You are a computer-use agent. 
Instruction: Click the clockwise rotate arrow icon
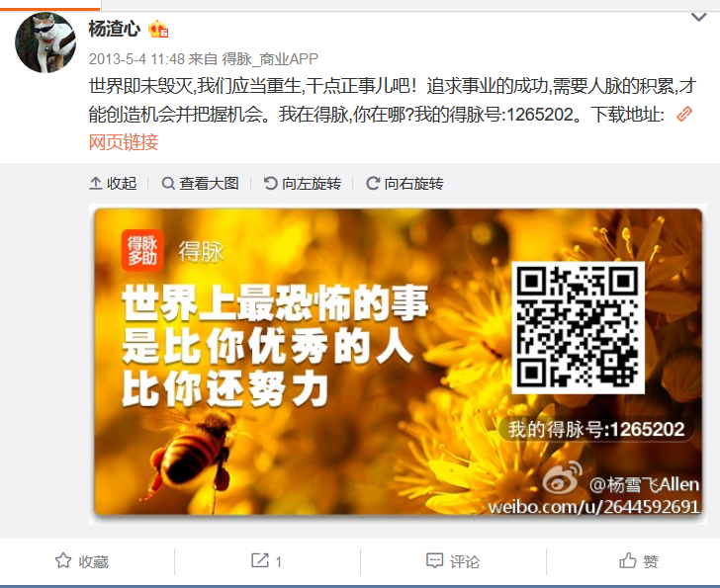373,183
